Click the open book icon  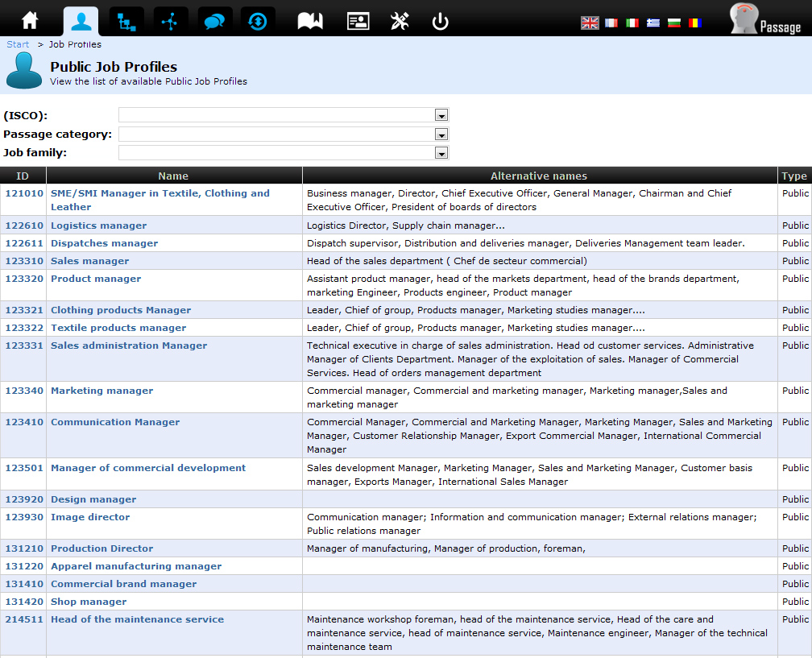tap(310, 21)
